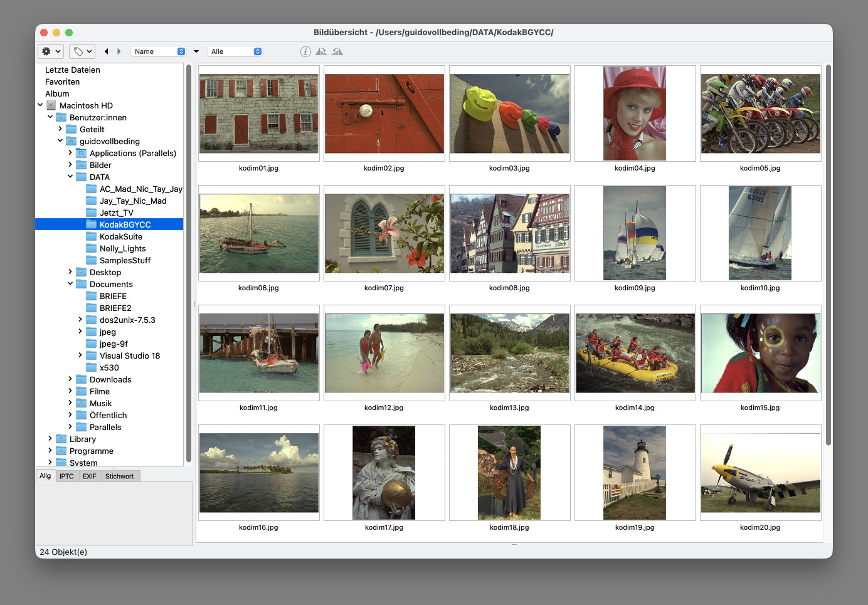868x605 pixels.
Task: Click the back navigation arrow
Action: (106, 51)
